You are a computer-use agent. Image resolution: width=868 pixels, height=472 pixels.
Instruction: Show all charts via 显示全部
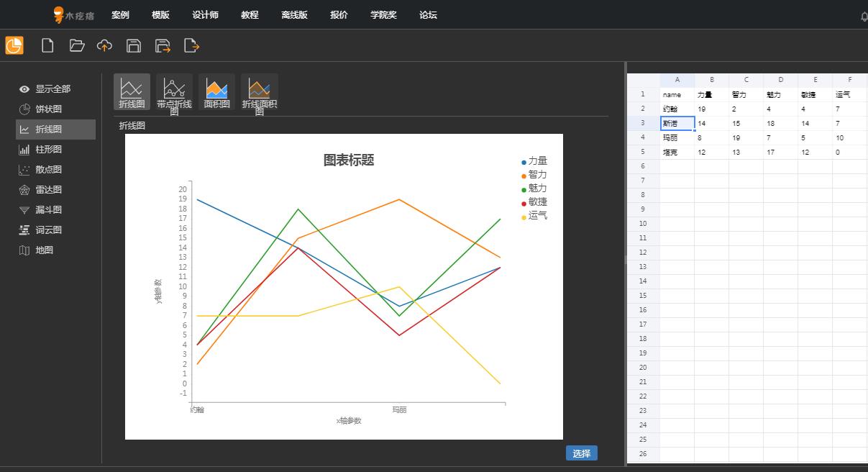(52, 89)
